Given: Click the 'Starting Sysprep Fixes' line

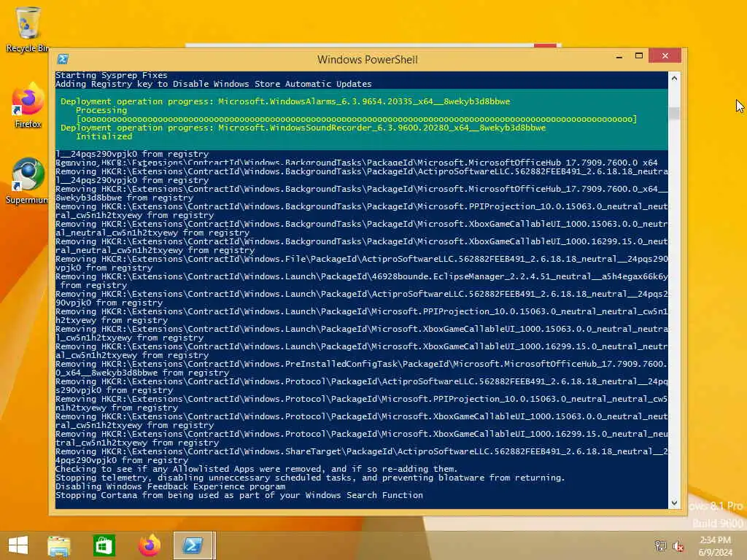Looking at the screenshot, I should point(112,75).
